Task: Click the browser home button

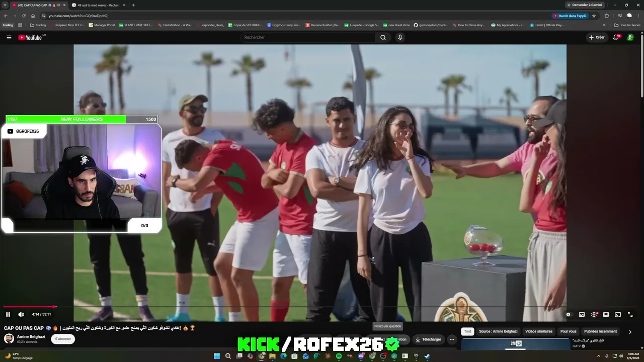Action: pyautogui.click(x=33, y=16)
